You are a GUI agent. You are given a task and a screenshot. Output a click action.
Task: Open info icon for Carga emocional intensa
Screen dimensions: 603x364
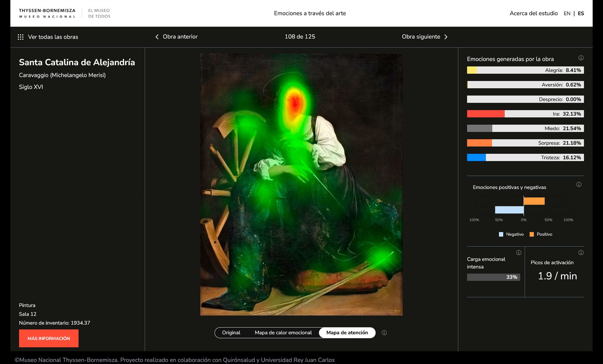519,253
